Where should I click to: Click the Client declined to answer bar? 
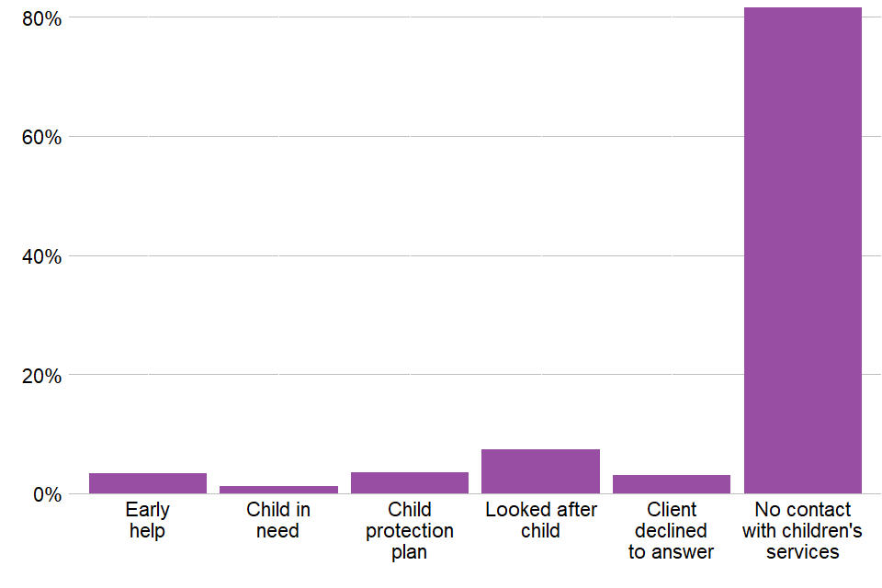point(672,484)
